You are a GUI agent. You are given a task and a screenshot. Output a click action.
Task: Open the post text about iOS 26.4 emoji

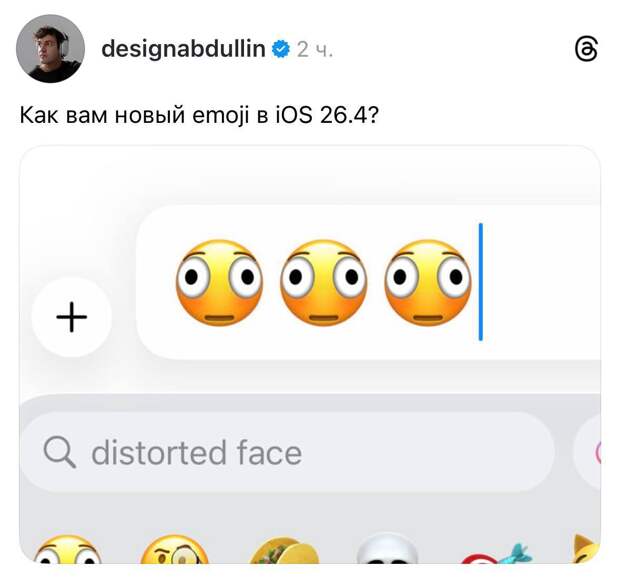coord(199,115)
